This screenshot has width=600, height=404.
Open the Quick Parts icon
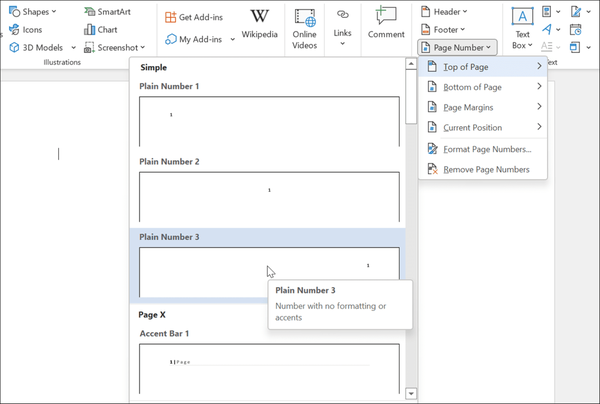[546, 12]
